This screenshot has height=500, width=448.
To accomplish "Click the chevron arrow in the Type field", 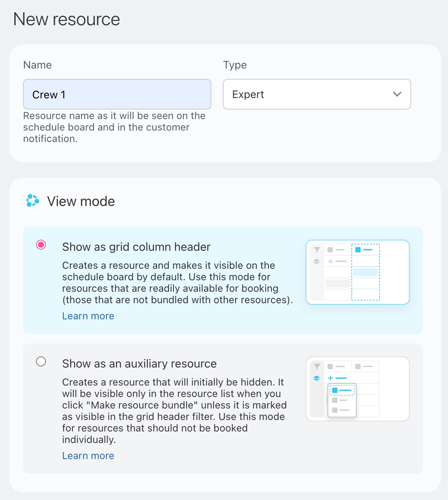I will click(x=397, y=94).
